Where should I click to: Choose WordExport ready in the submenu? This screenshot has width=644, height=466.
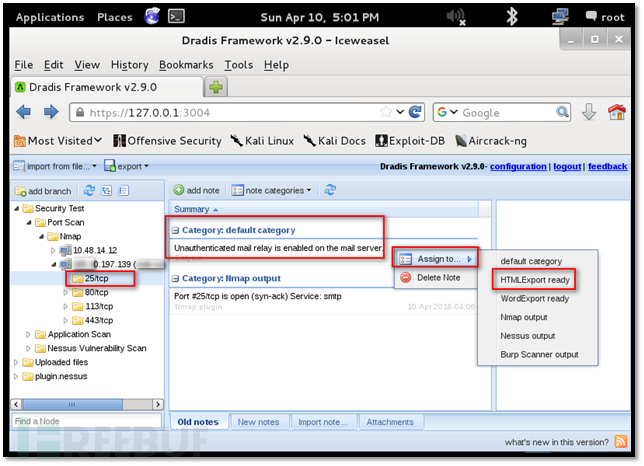pos(534,299)
